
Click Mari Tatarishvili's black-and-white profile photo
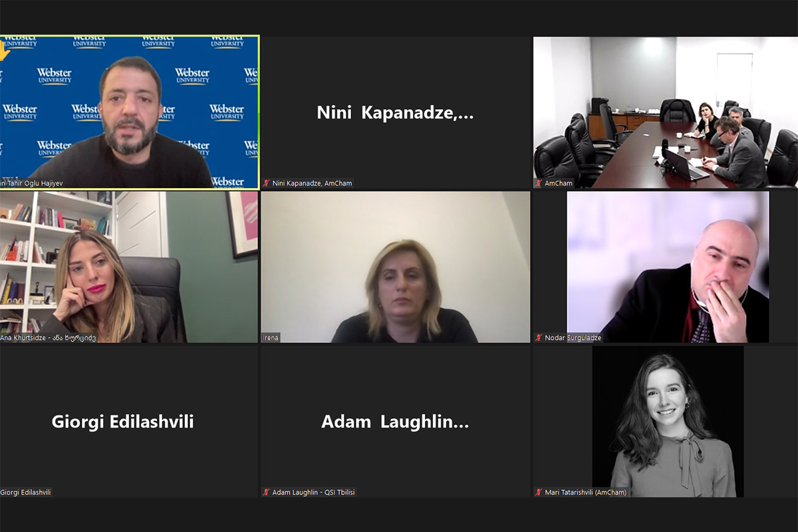click(x=668, y=421)
